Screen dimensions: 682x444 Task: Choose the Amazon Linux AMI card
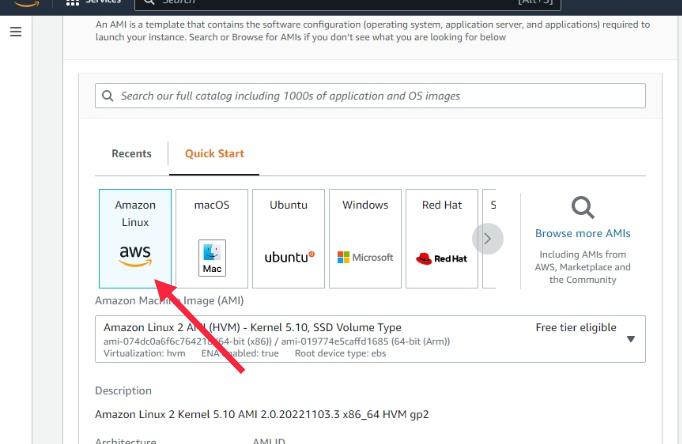coord(135,239)
